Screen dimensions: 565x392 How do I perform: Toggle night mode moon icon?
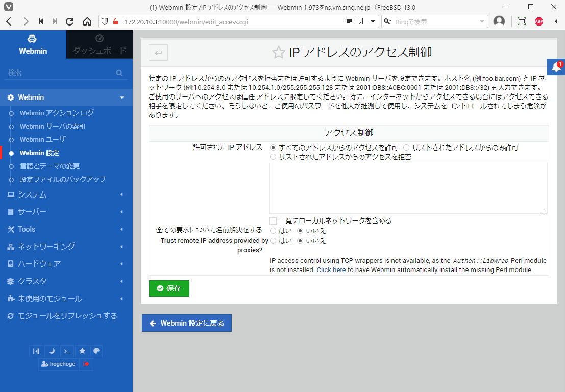pyautogui.click(x=52, y=351)
